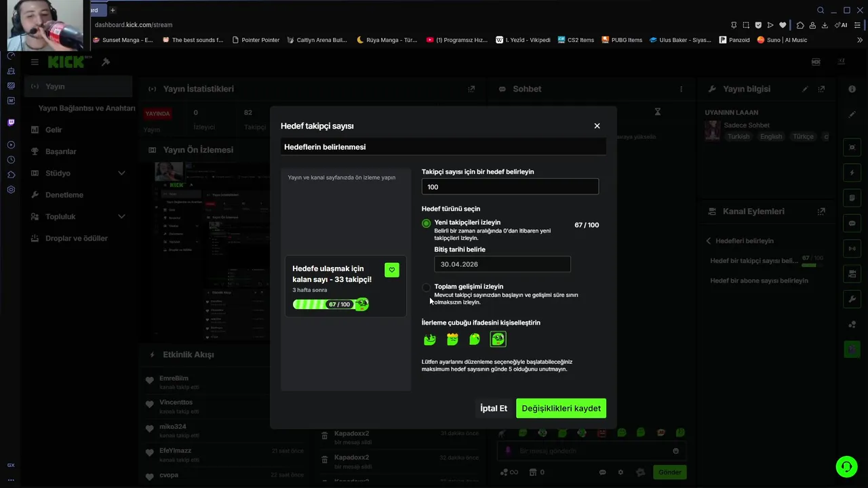Click the chat message input field

(590, 451)
